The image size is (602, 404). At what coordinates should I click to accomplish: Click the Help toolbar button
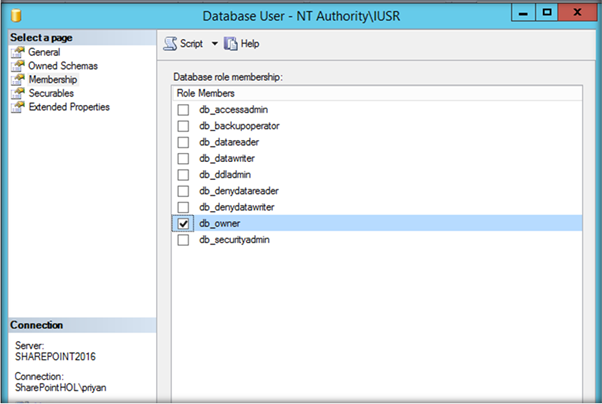pyautogui.click(x=242, y=44)
